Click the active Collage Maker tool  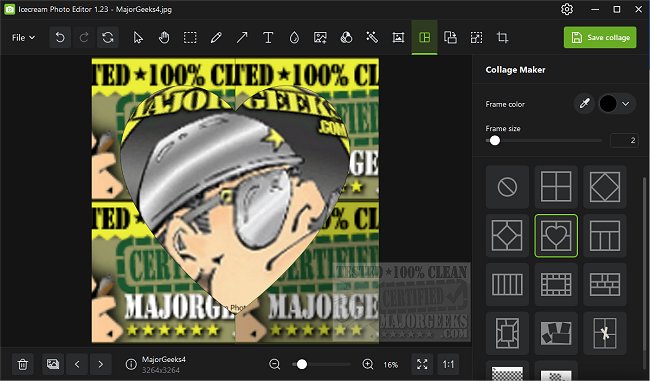click(x=424, y=38)
